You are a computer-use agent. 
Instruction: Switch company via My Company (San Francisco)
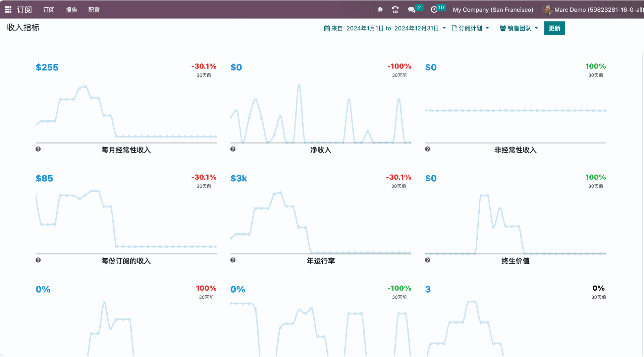coord(493,10)
